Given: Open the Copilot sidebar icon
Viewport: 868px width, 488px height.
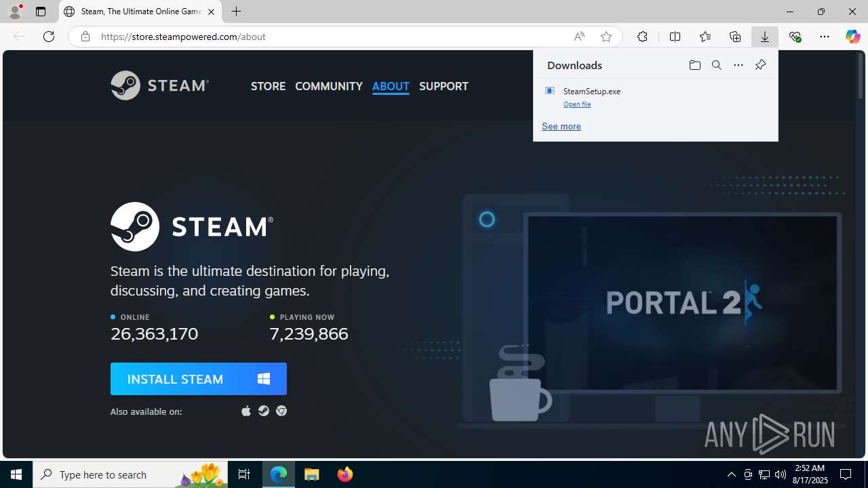Looking at the screenshot, I should point(852,37).
